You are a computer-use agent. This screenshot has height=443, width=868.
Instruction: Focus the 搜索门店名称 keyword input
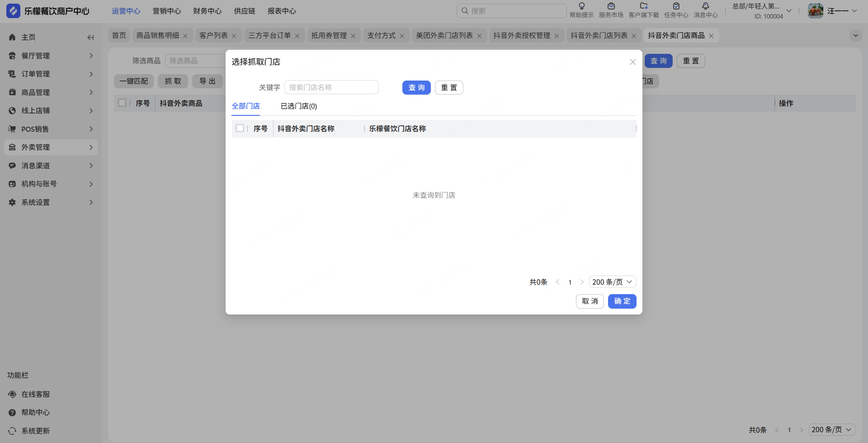click(x=331, y=87)
